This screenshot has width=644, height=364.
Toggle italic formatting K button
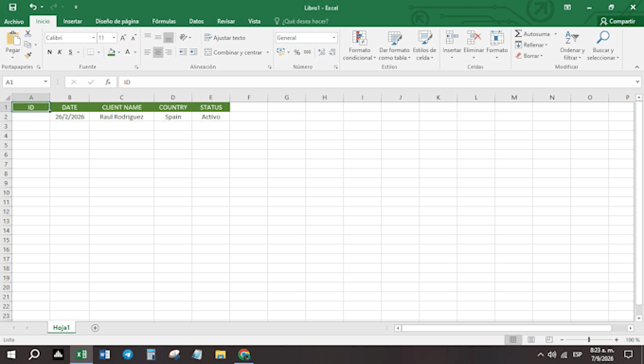pyautogui.click(x=60, y=52)
